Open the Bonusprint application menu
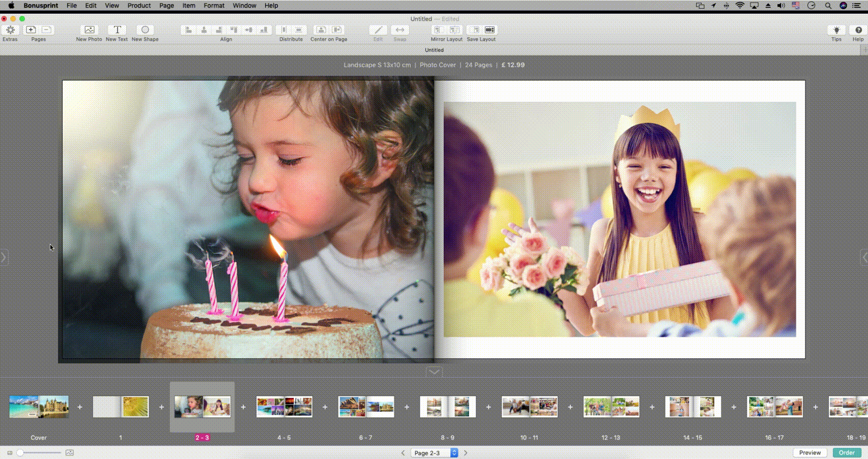This screenshot has height=459, width=868. [x=41, y=6]
